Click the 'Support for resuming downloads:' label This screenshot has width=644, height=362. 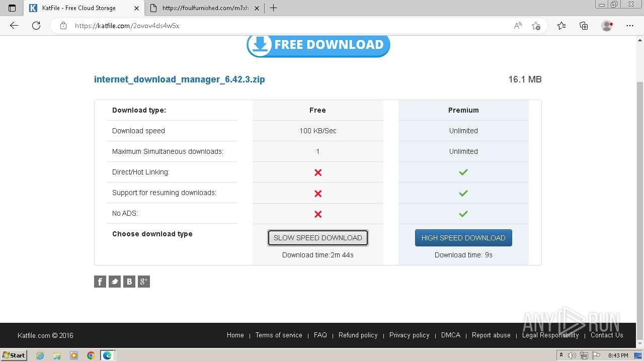(x=164, y=193)
